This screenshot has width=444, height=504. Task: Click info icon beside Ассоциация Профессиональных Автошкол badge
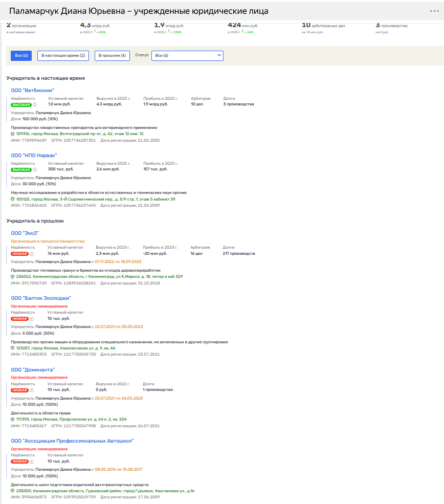[x=32, y=462]
